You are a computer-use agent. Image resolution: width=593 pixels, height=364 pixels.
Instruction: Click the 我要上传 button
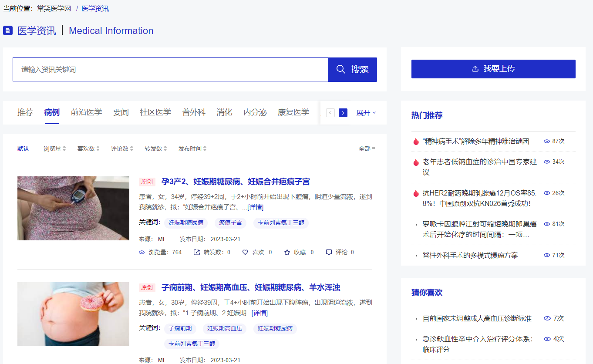[493, 69]
